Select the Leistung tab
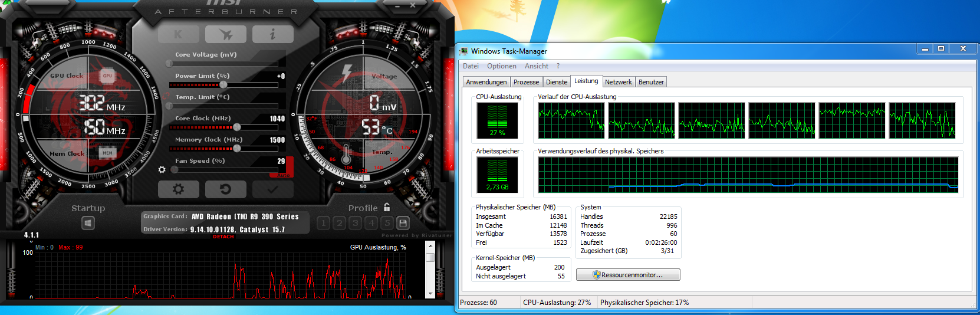Viewport: 980px width, 315px height. pyautogui.click(x=586, y=81)
